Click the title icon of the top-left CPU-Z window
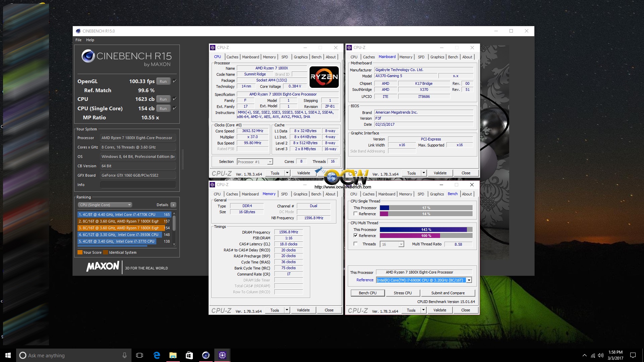Image resolution: width=644 pixels, height=362 pixels. 212,48
